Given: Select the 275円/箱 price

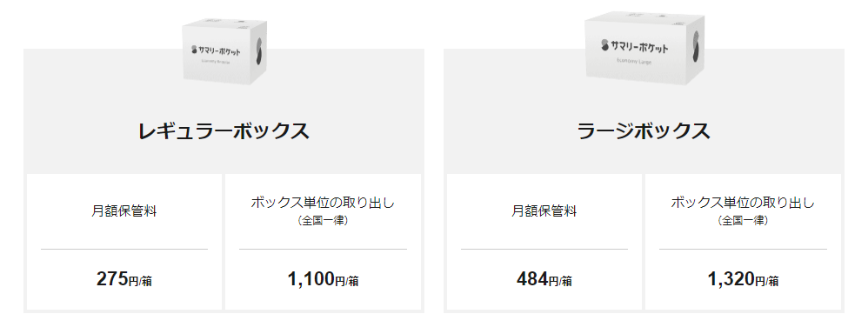Looking at the screenshot, I should point(124,279).
